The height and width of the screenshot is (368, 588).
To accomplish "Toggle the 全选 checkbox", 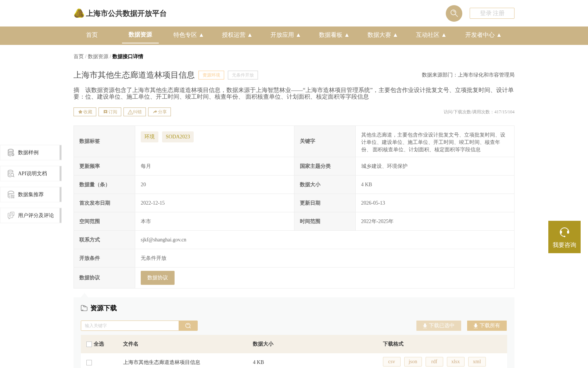I will click(x=89, y=344).
